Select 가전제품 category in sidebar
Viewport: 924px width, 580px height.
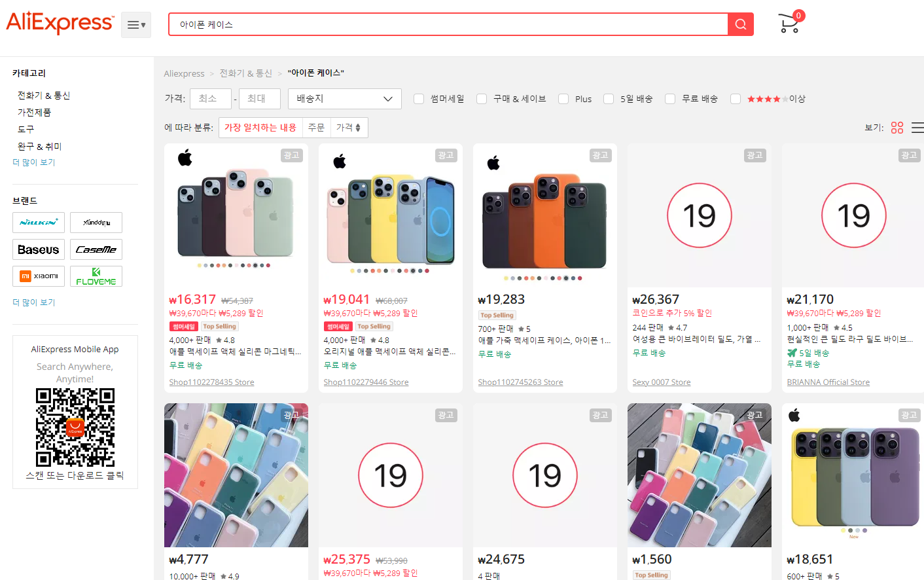(34, 113)
